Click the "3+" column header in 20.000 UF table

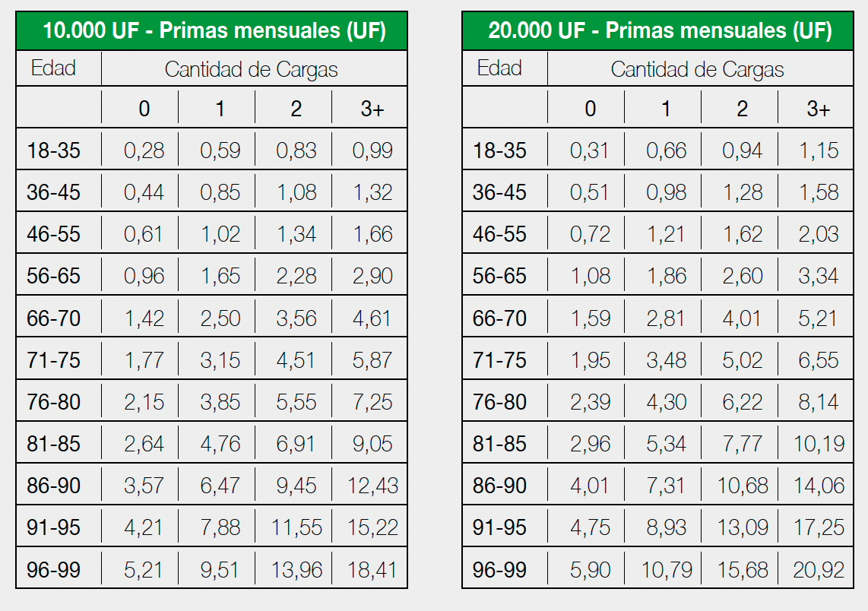point(818,109)
